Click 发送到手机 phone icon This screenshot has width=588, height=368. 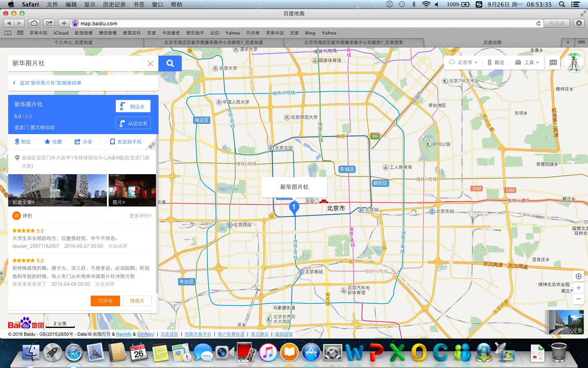click(x=112, y=142)
